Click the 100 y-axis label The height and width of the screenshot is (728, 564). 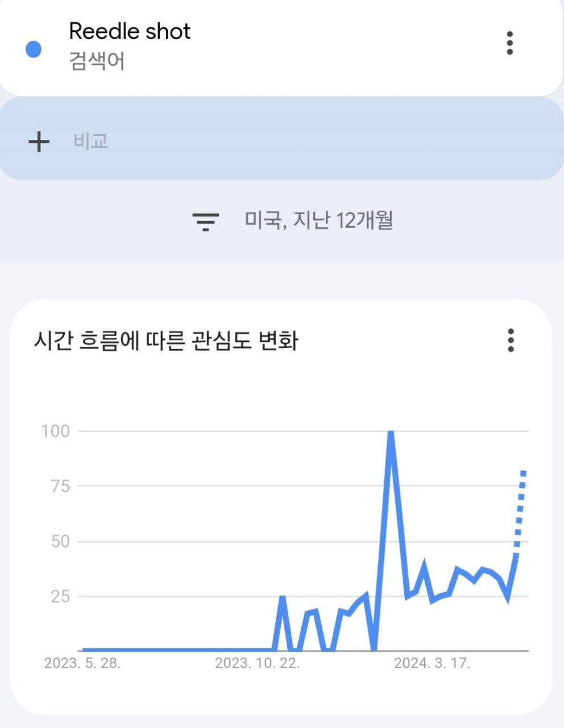pos(55,431)
